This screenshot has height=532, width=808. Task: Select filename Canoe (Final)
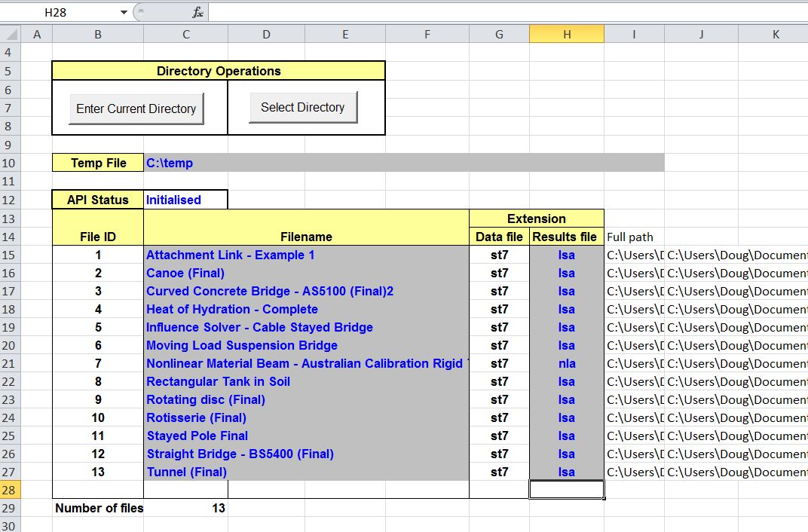[185, 273]
